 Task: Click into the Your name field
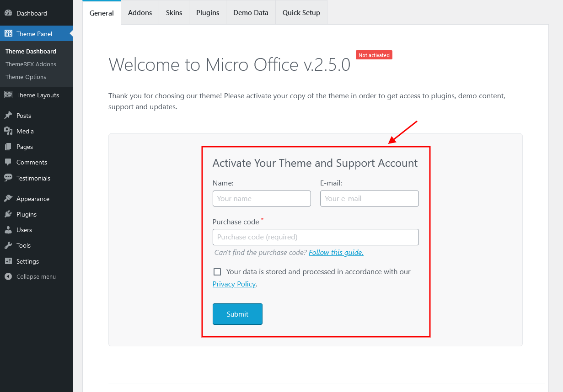point(262,198)
